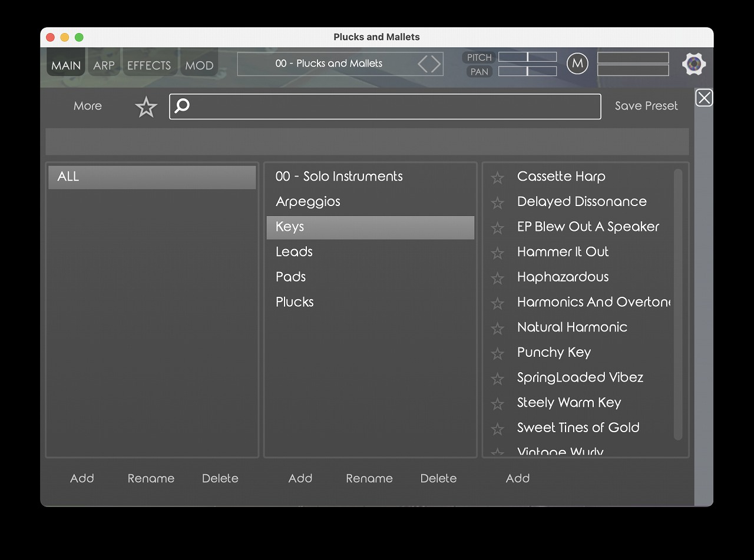This screenshot has width=754, height=560.
Task: Mark Sweet Tines of Gold as favorite
Action: pyautogui.click(x=498, y=429)
